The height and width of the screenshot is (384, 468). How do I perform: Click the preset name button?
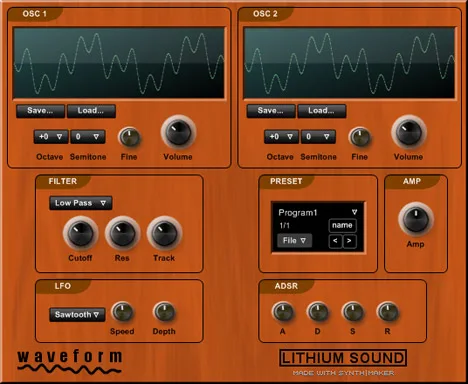pos(342,226)
